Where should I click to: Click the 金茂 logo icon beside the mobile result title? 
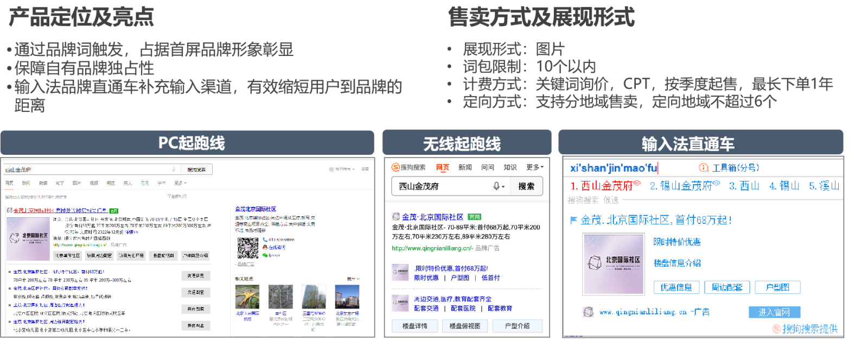[396, 217]
